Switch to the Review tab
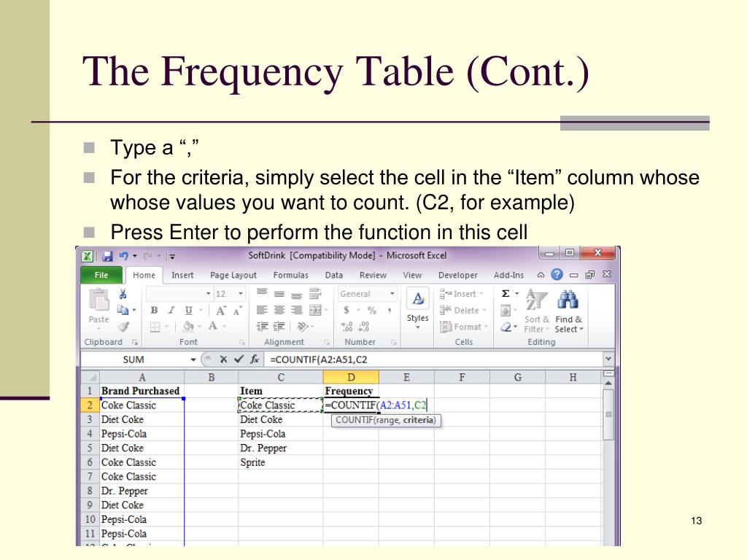The height and width of the screenshot is (560, 747). [373, 275]
